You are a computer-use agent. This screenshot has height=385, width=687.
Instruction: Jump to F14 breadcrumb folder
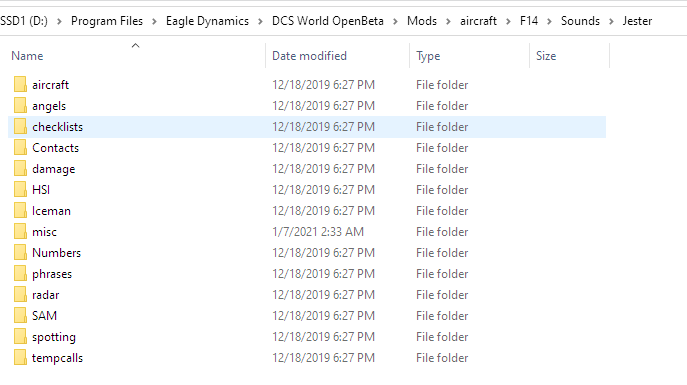pos(529,21)
